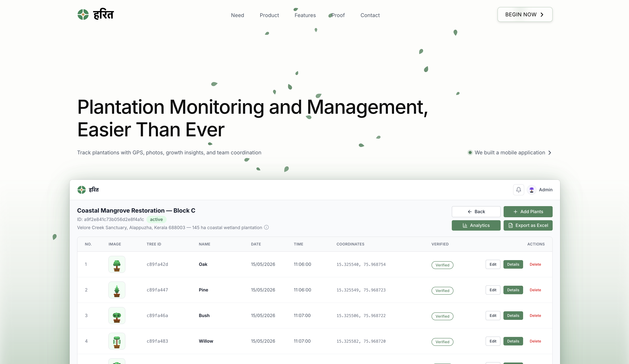Open Details for the Bush row
This screenshot has width=629, height=364.
click(x=513, y=316)
